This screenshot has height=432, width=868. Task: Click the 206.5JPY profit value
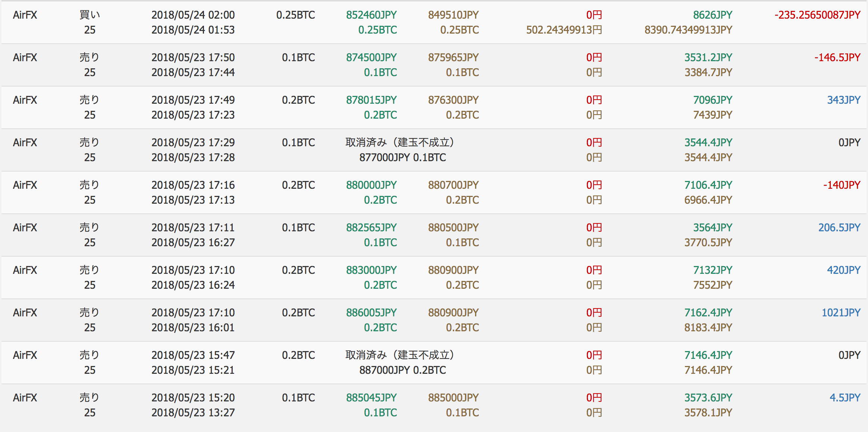tap(839, 228)
